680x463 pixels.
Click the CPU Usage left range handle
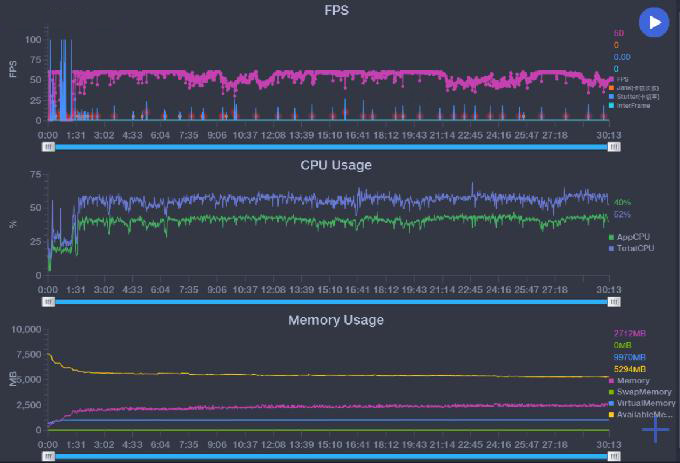tap(49, 302)
